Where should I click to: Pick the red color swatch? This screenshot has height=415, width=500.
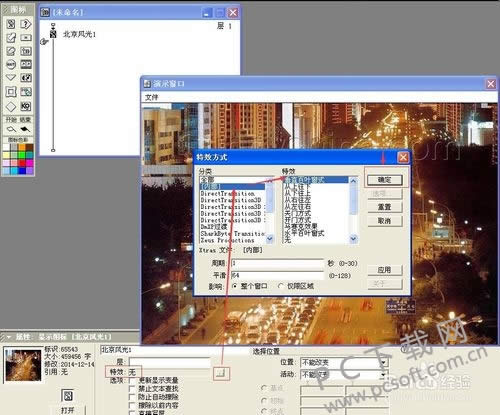click(x=22, y=163)
